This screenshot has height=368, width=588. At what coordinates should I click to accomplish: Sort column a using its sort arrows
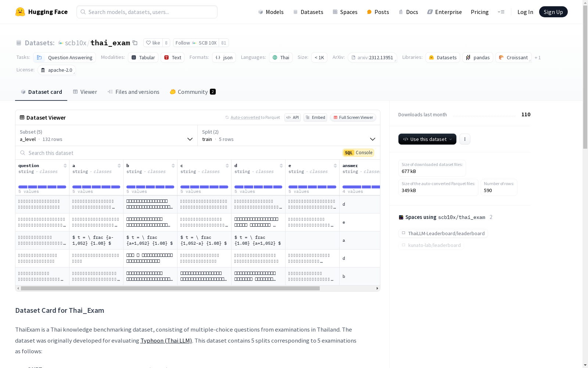119,166
